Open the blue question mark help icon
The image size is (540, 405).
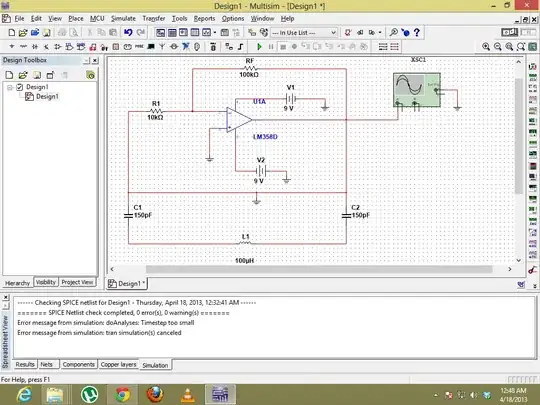click(x=417, y=32)
